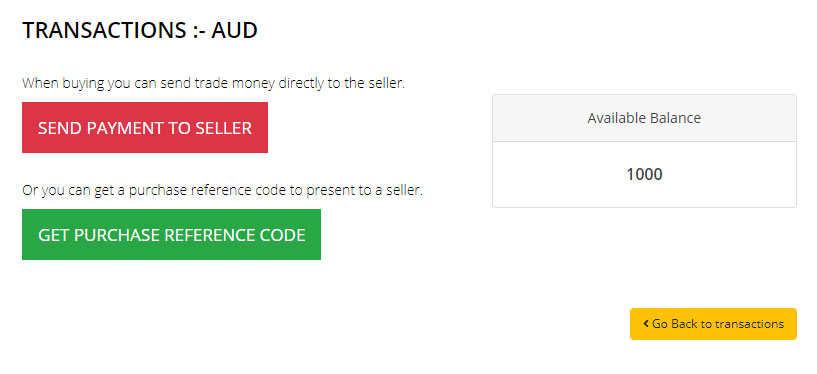
Task: Click the balance value 1000
Action: (645, 174)
